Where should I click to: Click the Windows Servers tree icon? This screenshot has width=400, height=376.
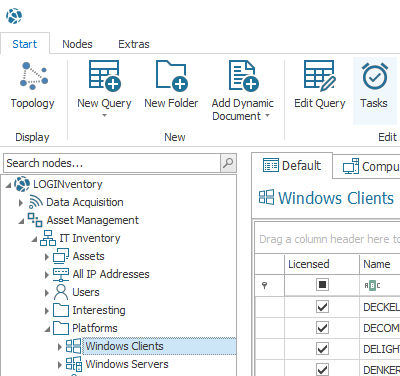tap(74, 364)
